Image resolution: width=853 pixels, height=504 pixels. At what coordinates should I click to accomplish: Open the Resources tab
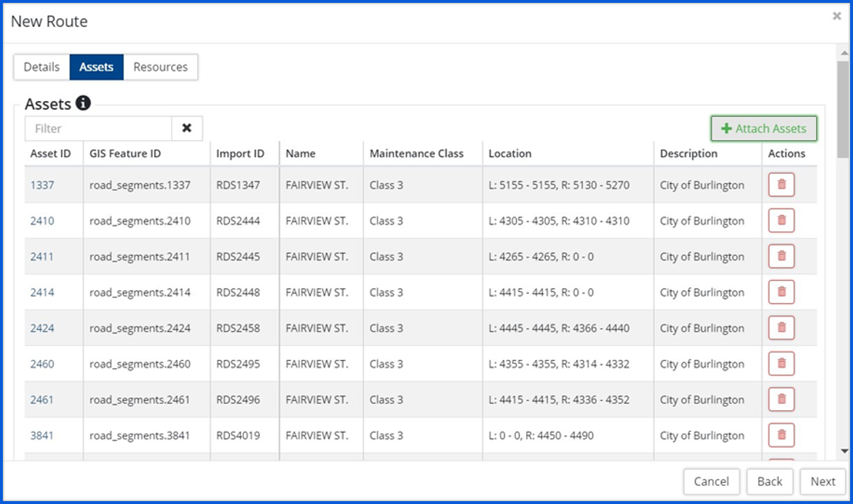(x=160, y=67)
